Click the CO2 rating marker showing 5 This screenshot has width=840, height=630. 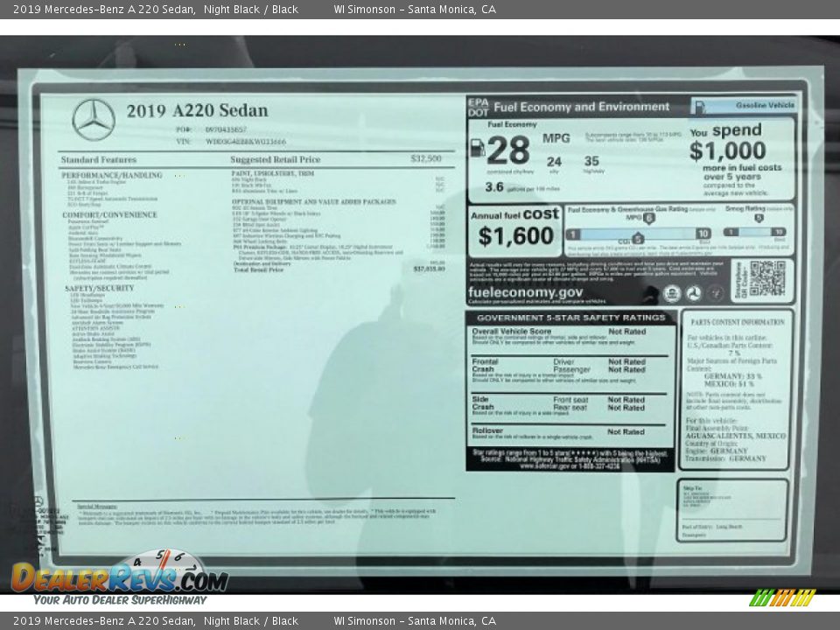(x=638, y=239)
